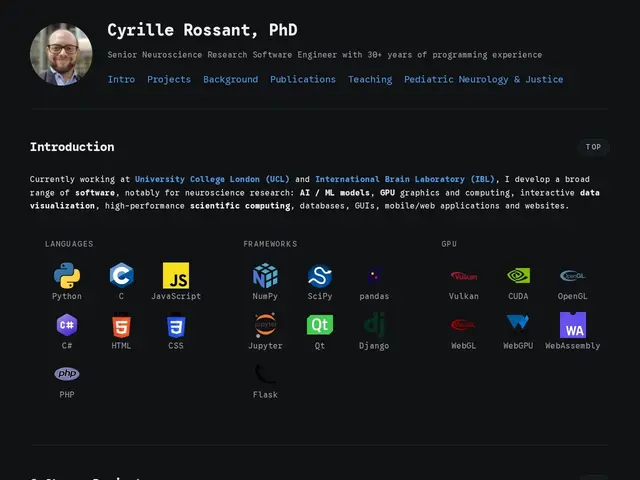Click the WebGPU logo icon
640x480 pixels.
tap(518, 322)
